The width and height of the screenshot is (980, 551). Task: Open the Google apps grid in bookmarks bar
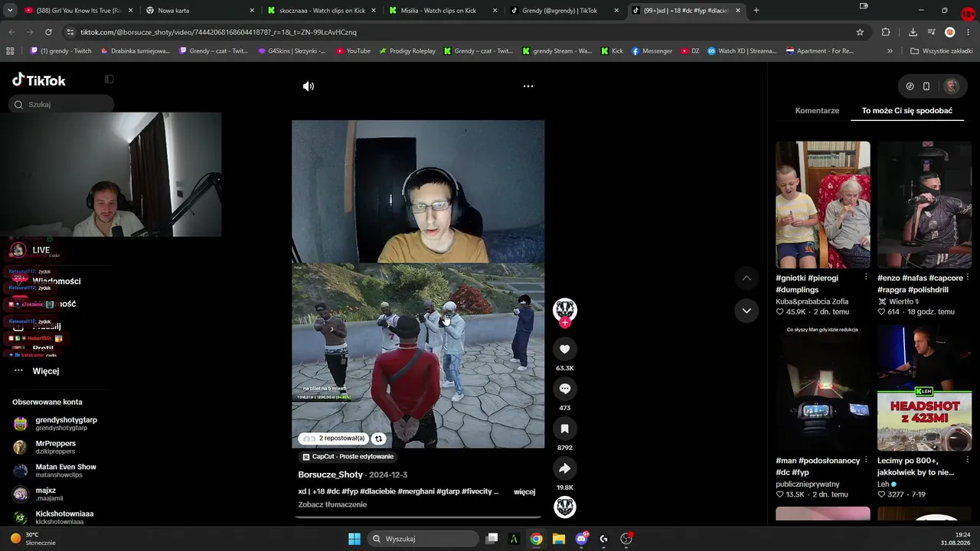click(x=10, y=51)
